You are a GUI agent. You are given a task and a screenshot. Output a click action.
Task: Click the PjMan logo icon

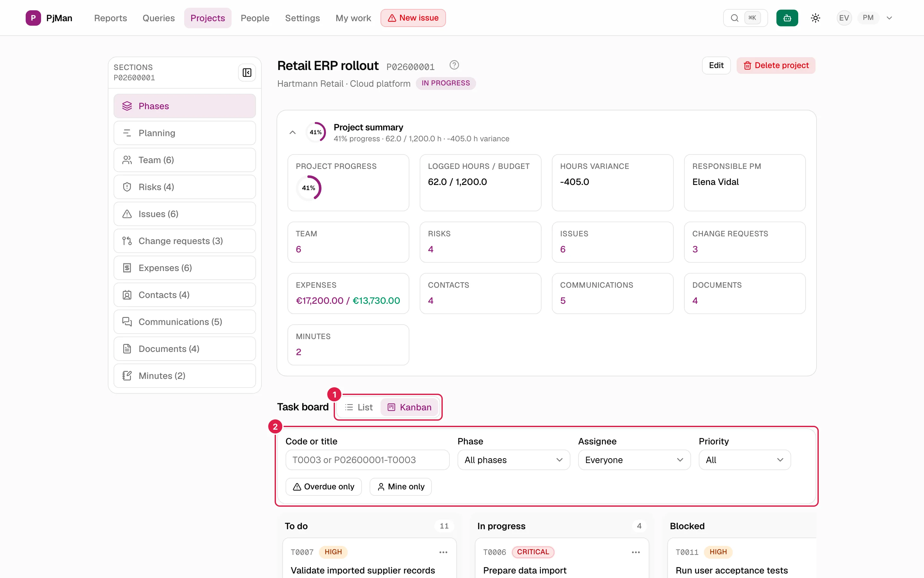coord(33,18)
